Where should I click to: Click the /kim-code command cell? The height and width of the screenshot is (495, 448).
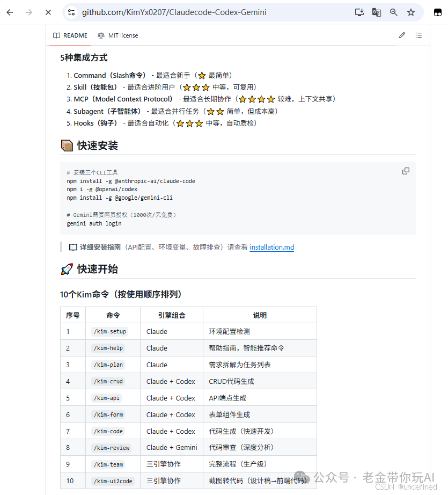pos(113,431)
